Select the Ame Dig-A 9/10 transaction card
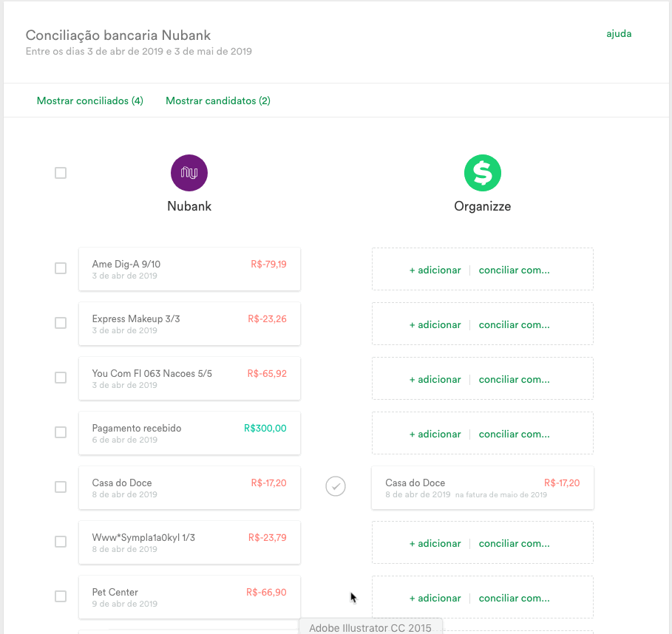The height and width of the screenshot is (634, 672). pos(189,269)
